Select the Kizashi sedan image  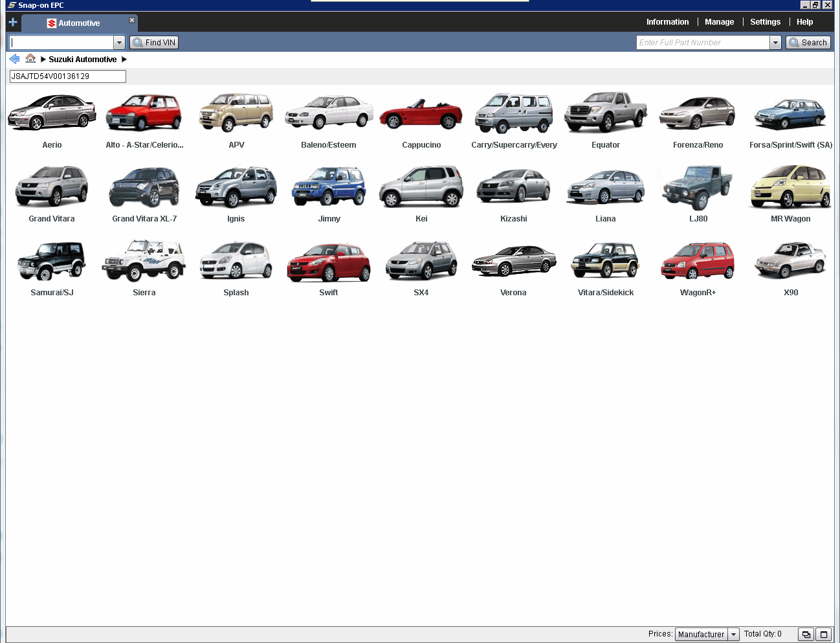pyautogui.click(x=514, y=186)
